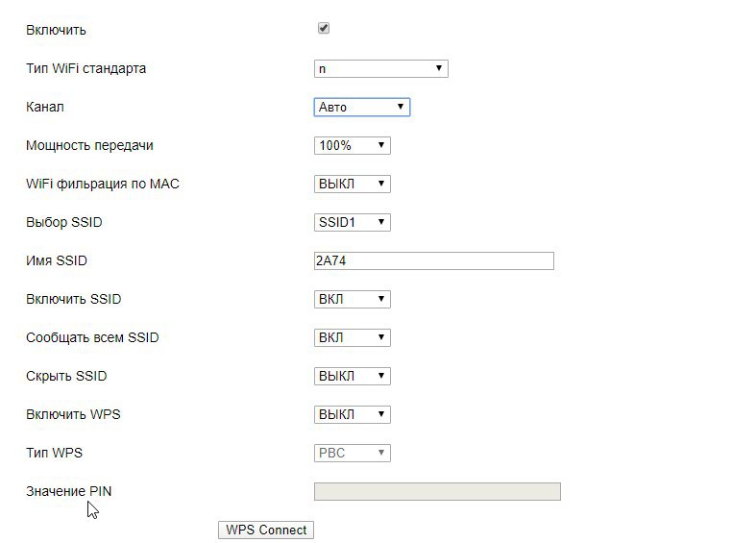Click the label text WiFi фильрация по MAC
Viewport: 756px width, 543px height.
click(x=103, y=184)
